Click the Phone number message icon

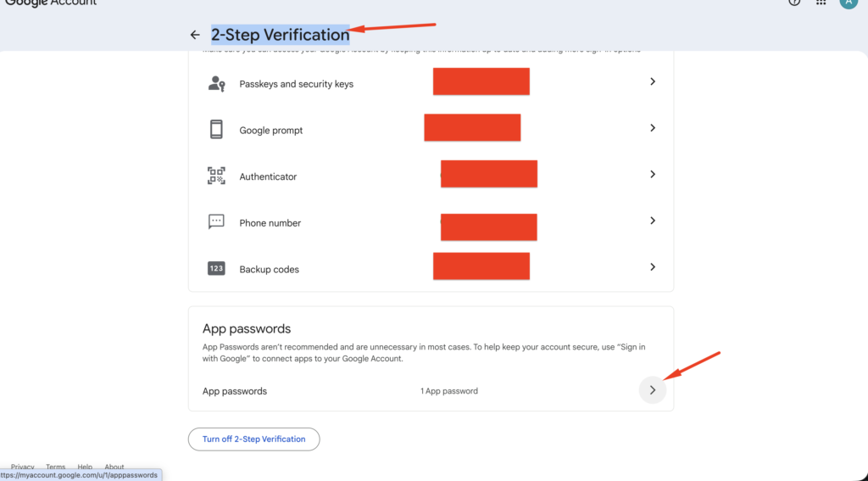pyautogui.click(x=216, y=222)
